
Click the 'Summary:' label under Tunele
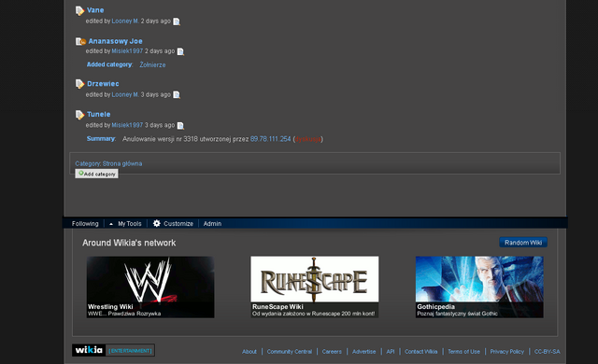point(101,139)
